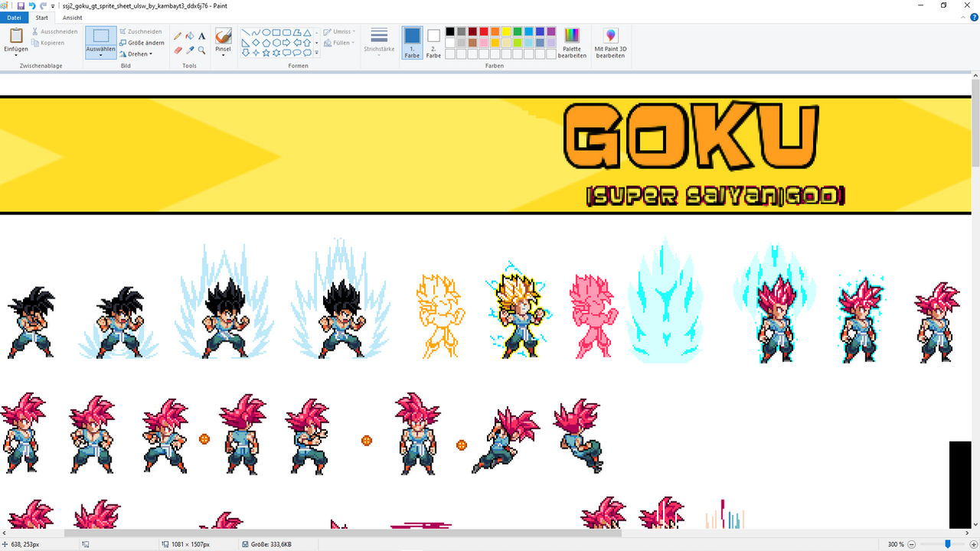The width and height of the screenshot is (980, 551).
Task: Choose the pentagon shape
Action: pos(266,43)
